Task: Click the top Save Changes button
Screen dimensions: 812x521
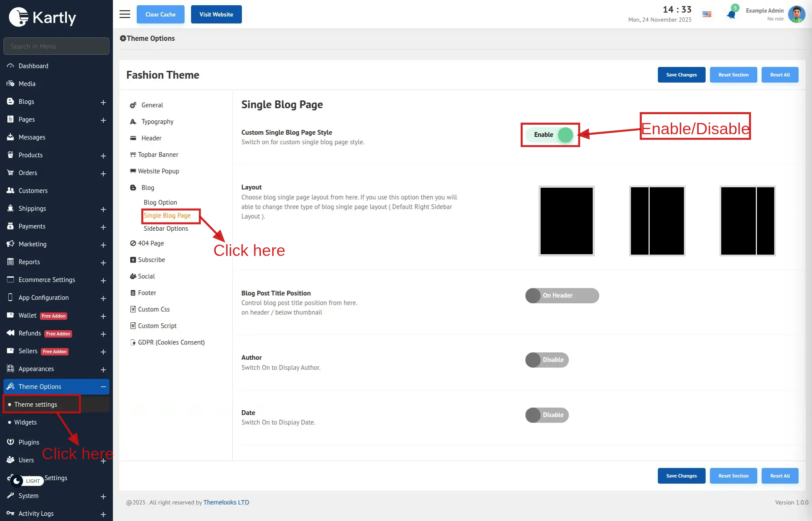Action: point(681,75)
